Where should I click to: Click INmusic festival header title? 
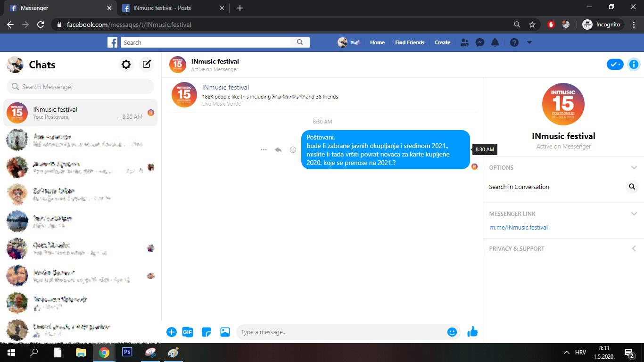tap(215, 61)
